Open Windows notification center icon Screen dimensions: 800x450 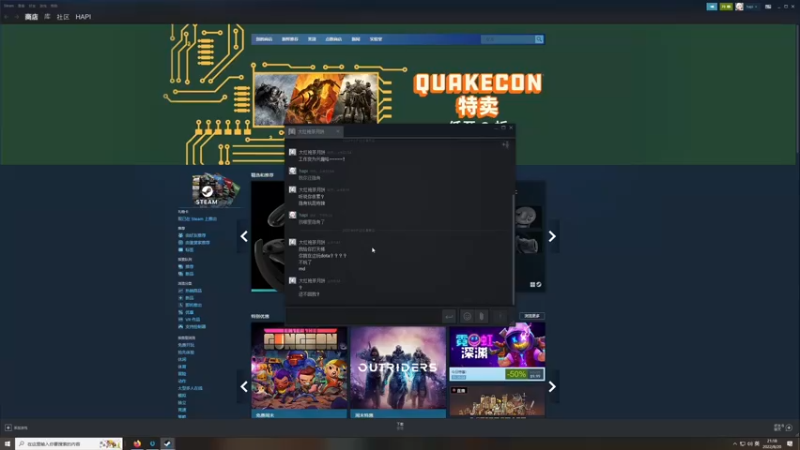click(x=790, y=444)
